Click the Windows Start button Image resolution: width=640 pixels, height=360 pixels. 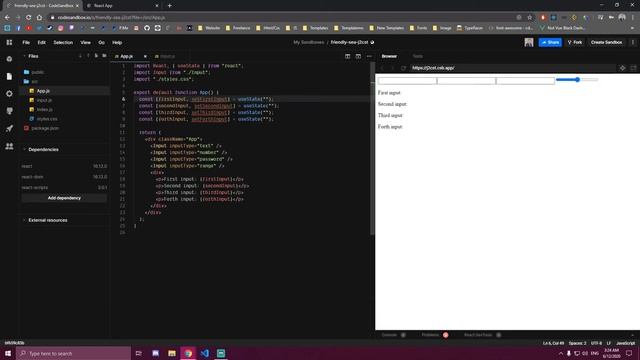coord(8,353)
